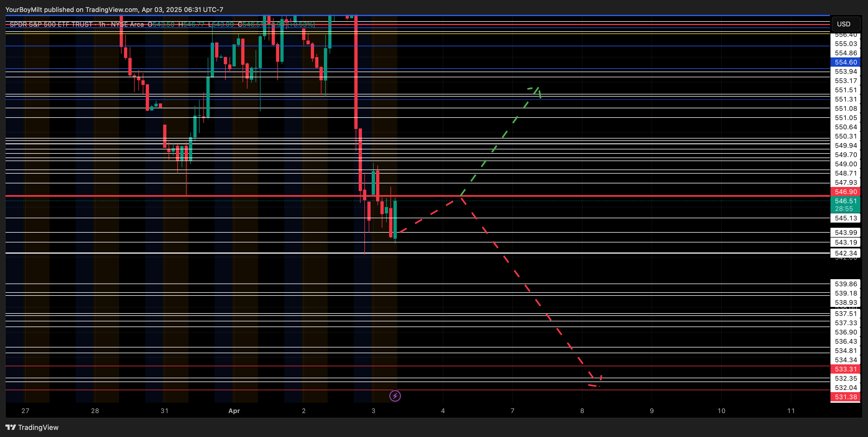
Task: Select the blue 554.60 price label
Action: coord(845,62)
